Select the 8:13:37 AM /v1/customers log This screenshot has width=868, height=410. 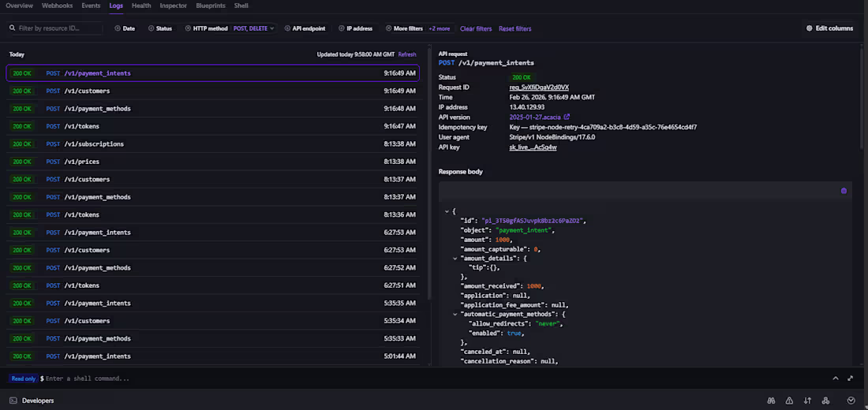tap(212, 179)
